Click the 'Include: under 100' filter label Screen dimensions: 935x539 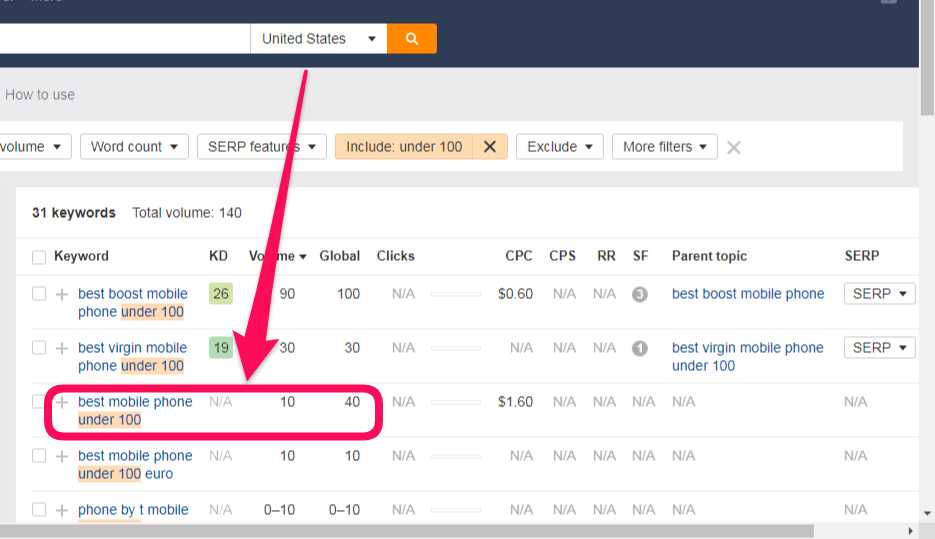click(x=404, y=147)
